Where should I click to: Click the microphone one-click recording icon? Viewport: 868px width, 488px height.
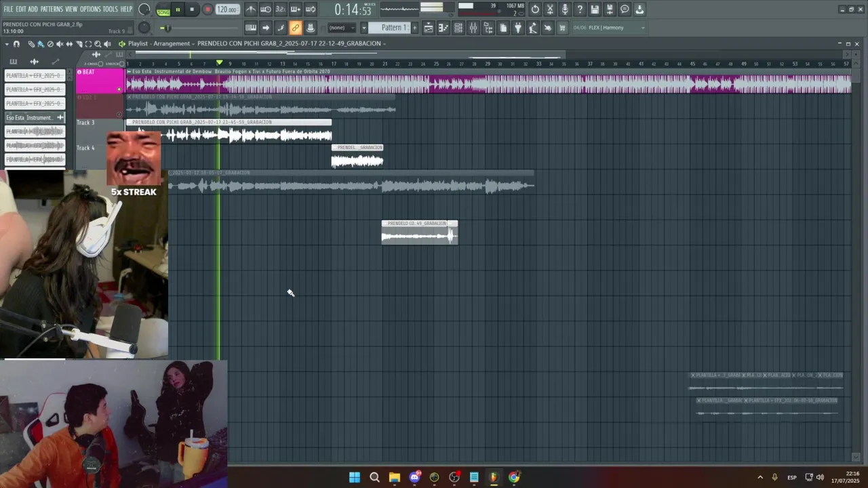point(565,9)
